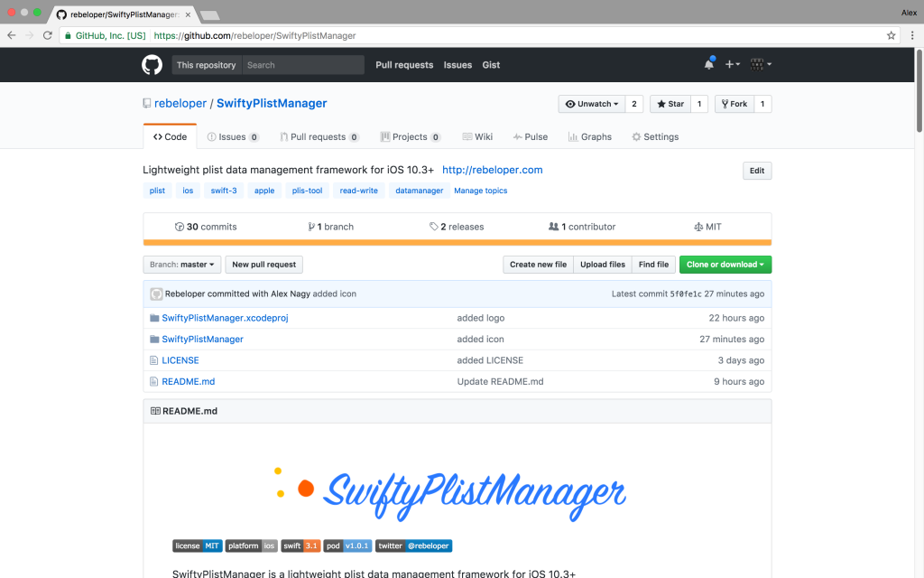This screenshot has width=924, height=578.
Task: Click the This repository scope label
Action: point(207,65)
